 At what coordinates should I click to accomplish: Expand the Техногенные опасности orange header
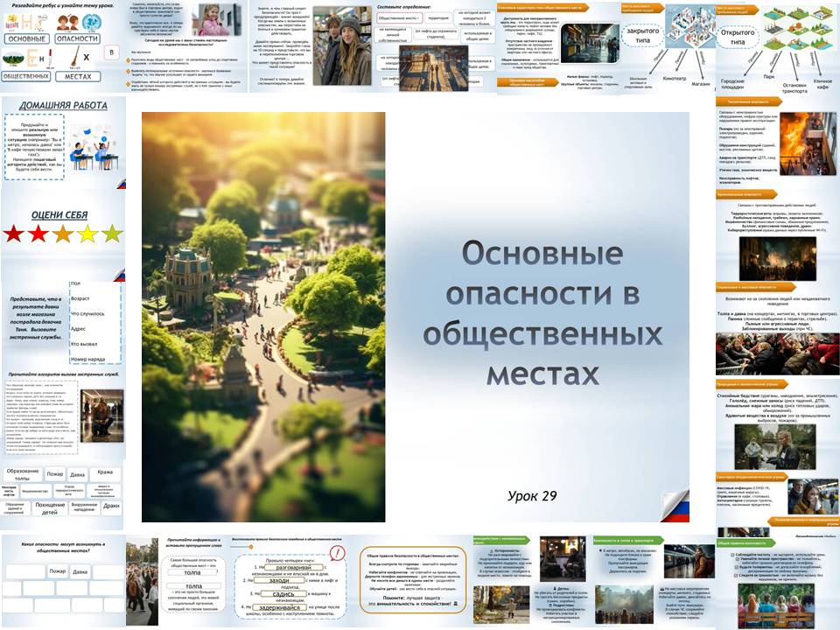746,103
